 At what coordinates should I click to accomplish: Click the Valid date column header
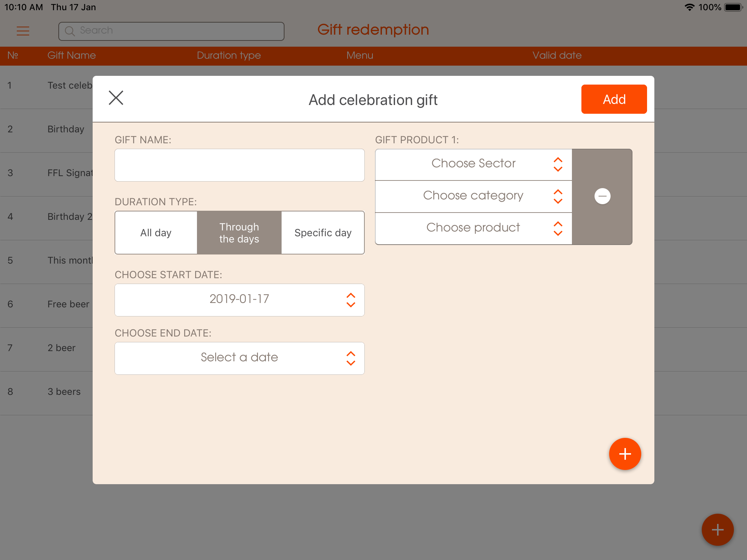pos(557,55)
